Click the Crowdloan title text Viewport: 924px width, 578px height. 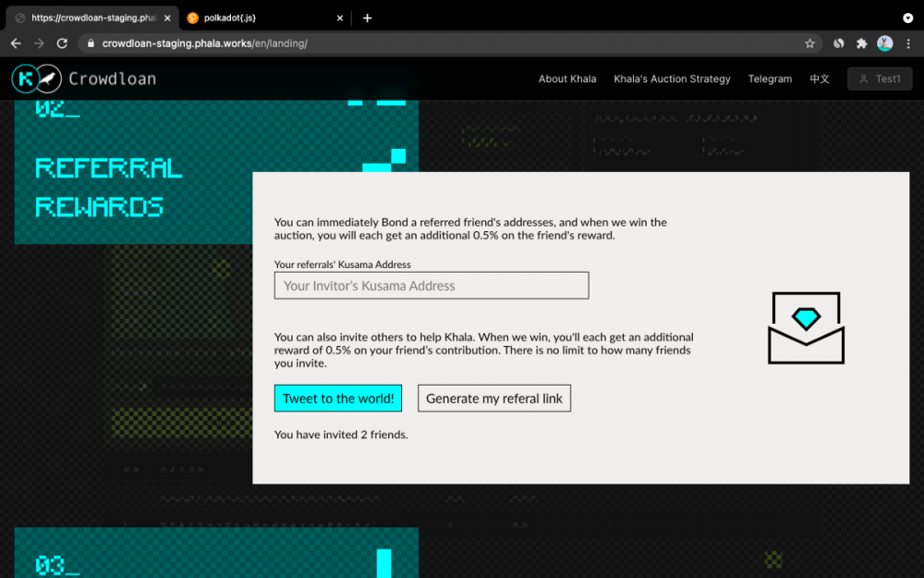coord(113,79)
